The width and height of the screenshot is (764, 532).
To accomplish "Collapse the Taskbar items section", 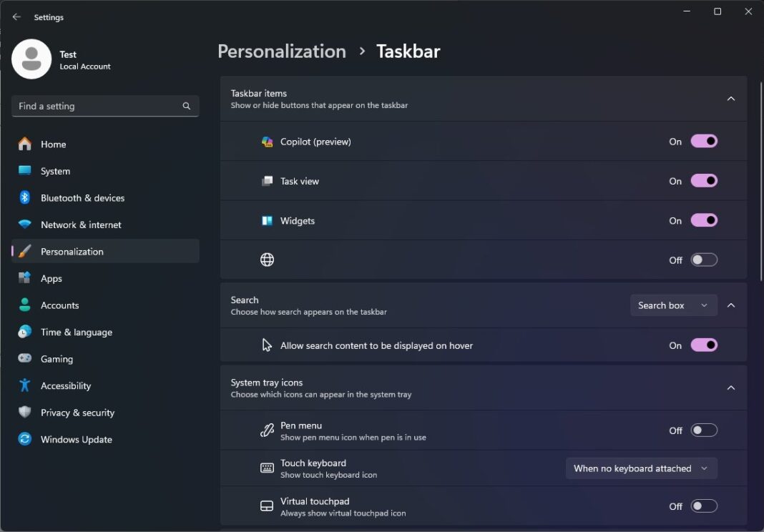I will click(x=731, y=98).
